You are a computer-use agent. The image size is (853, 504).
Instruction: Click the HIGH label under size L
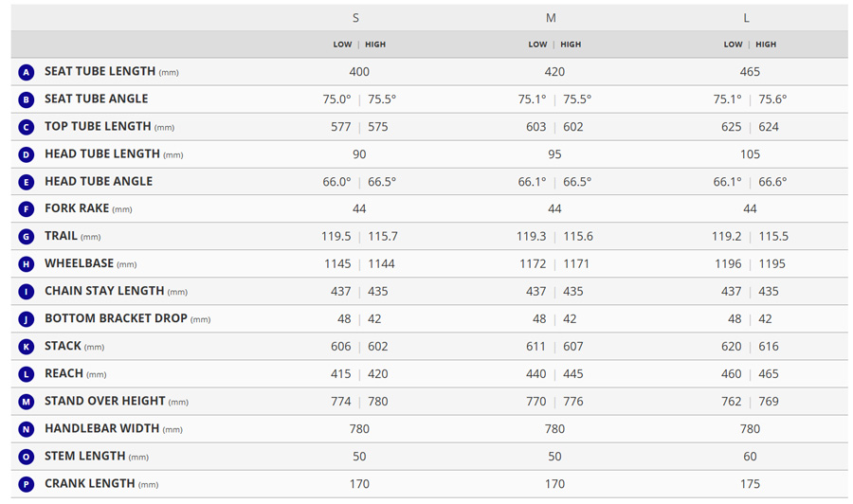pos(766,45)
